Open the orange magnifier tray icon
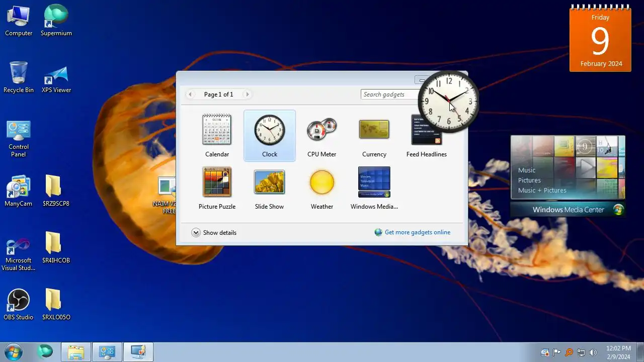Screen dimensions: 644x362 [569, 352]
